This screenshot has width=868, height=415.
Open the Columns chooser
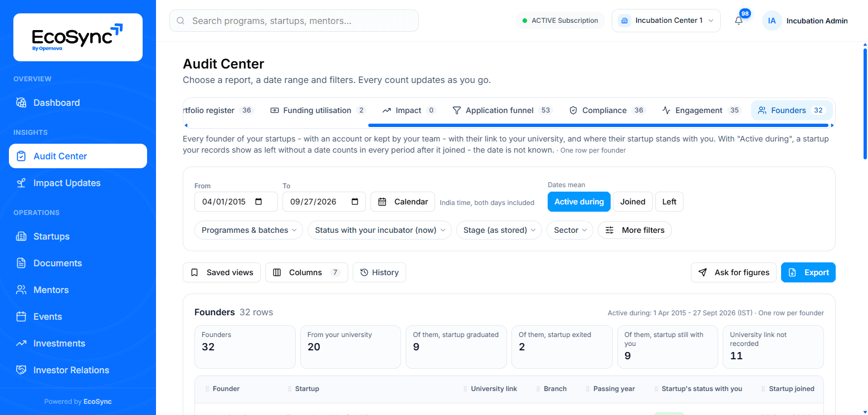[306, 272]
